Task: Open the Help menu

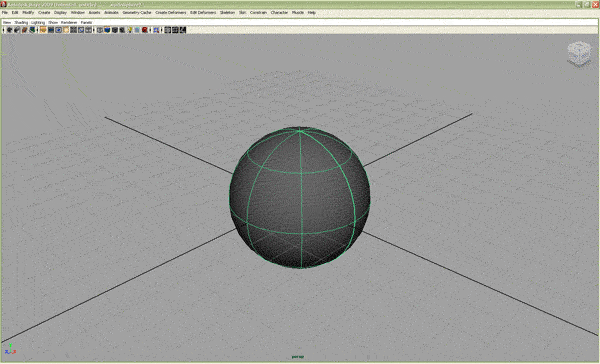Action: point(312,13)
